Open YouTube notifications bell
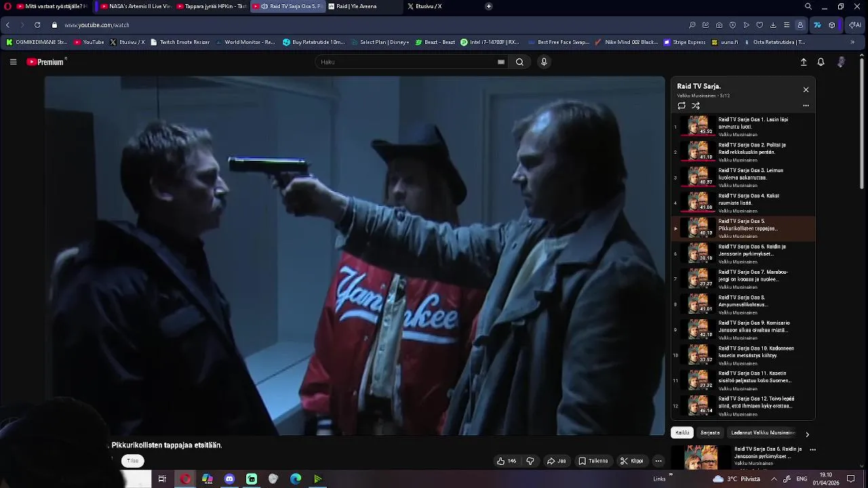The image size is (868, 488). [x=821, y=62]
